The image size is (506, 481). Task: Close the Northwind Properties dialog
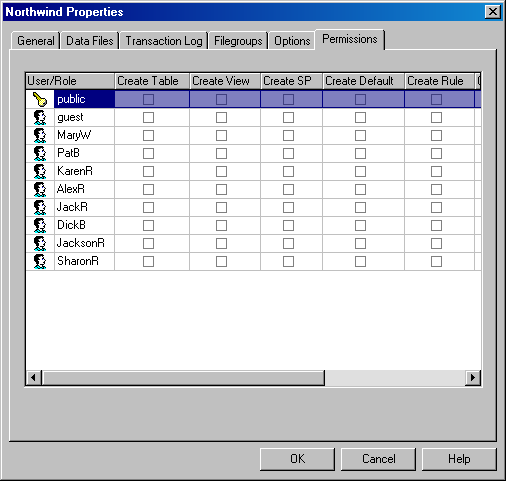(493, 12)
